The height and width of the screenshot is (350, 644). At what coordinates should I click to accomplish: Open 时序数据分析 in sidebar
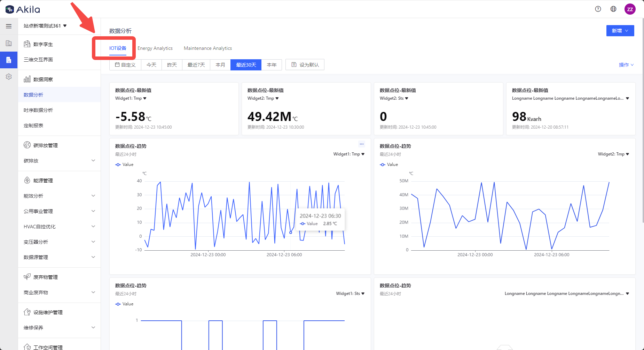click(59, 110)
